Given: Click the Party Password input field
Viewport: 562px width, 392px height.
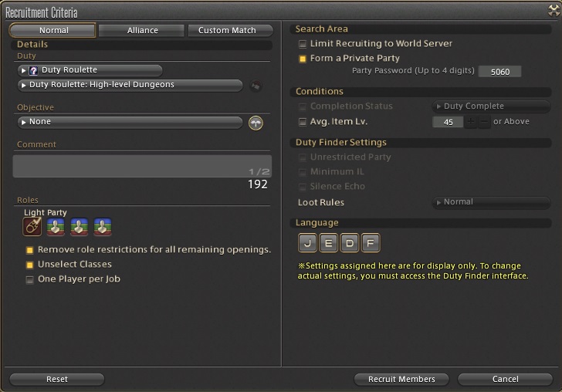Looking at the screenshot, I should click(500, 72).
